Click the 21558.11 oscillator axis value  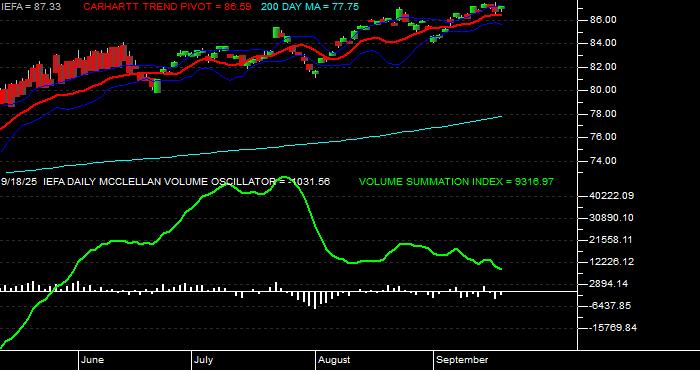612,240
